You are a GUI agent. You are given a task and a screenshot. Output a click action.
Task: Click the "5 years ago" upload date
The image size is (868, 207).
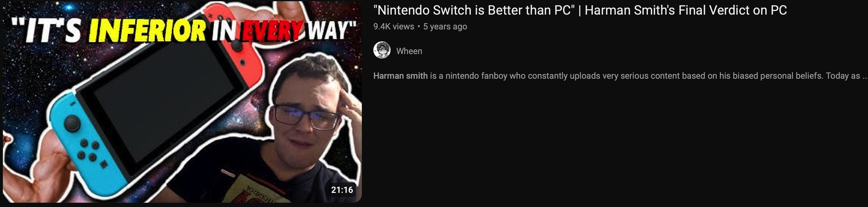[x=445, y=26]
